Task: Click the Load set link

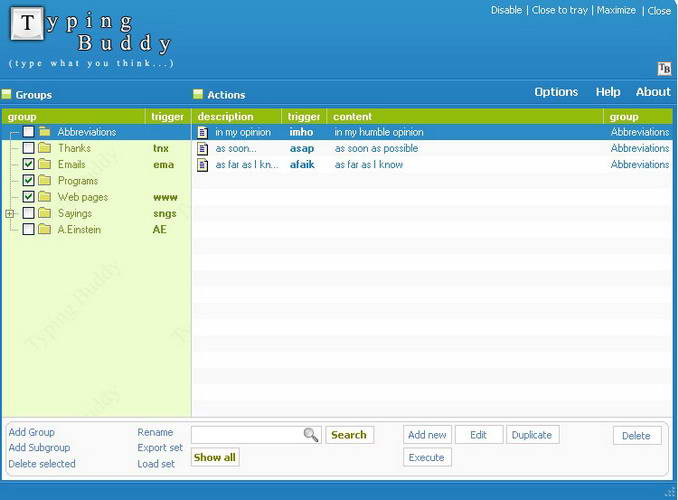Action: coord(156,464)
